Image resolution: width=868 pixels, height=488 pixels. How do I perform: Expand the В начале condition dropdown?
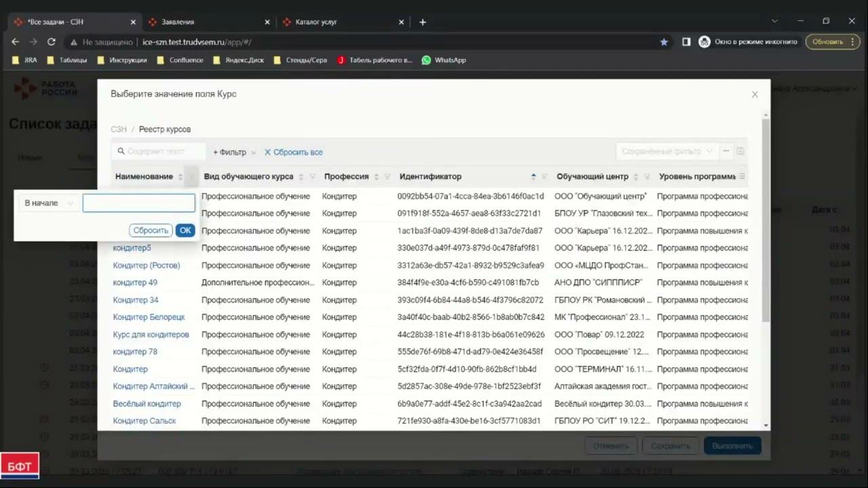(48, 203)
